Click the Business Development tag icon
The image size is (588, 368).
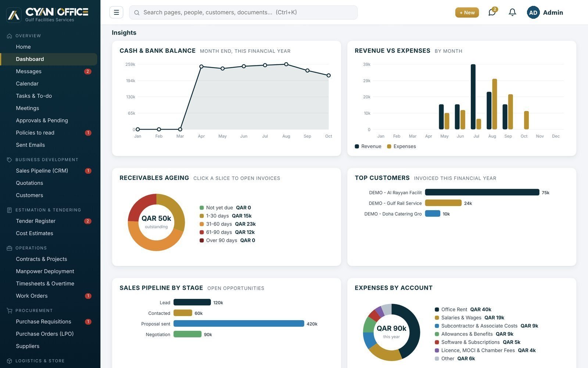(x=10, y=160)
